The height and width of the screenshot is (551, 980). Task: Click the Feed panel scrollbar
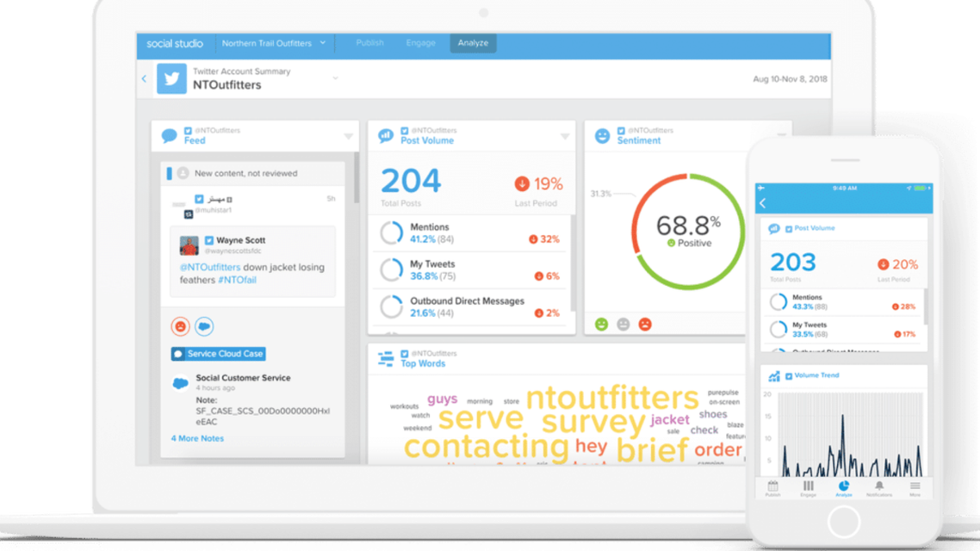click(x=357, y=178)
